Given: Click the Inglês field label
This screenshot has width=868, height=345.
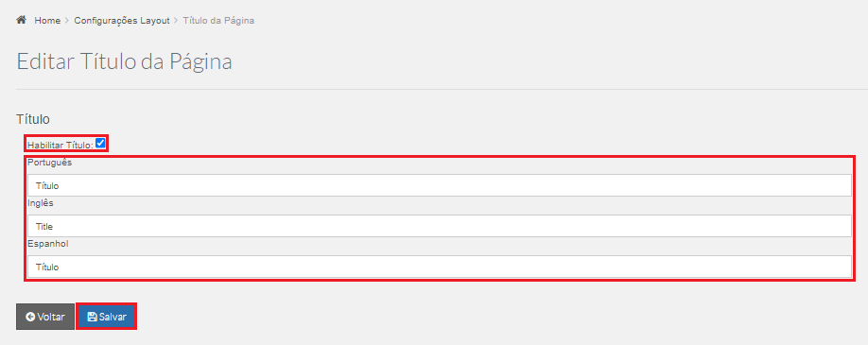Looking at the screenshot, I should tap(41, 203).
